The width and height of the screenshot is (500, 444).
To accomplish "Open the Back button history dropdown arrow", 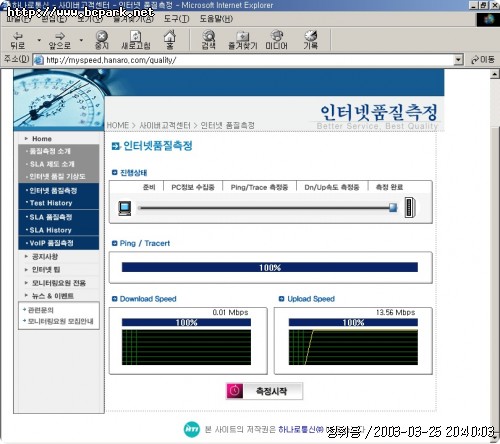I will pyautogui.click(x=39, y=40).
